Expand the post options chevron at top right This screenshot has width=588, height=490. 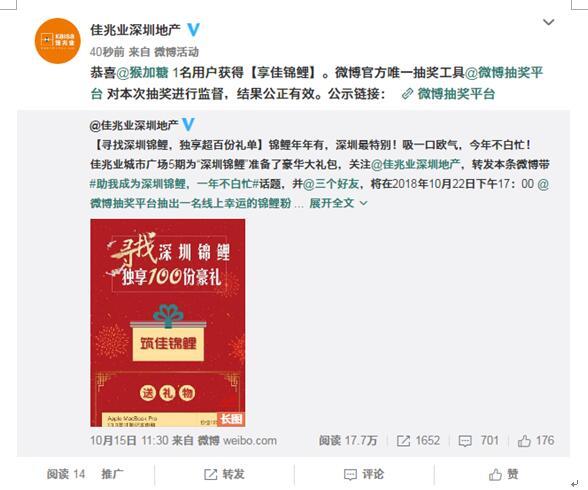coord(549,22)
